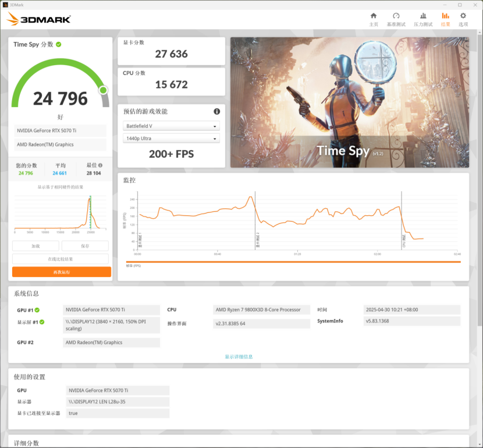
Task: Click the 3DMark app icon in title bar
Action: click(5, 5)
